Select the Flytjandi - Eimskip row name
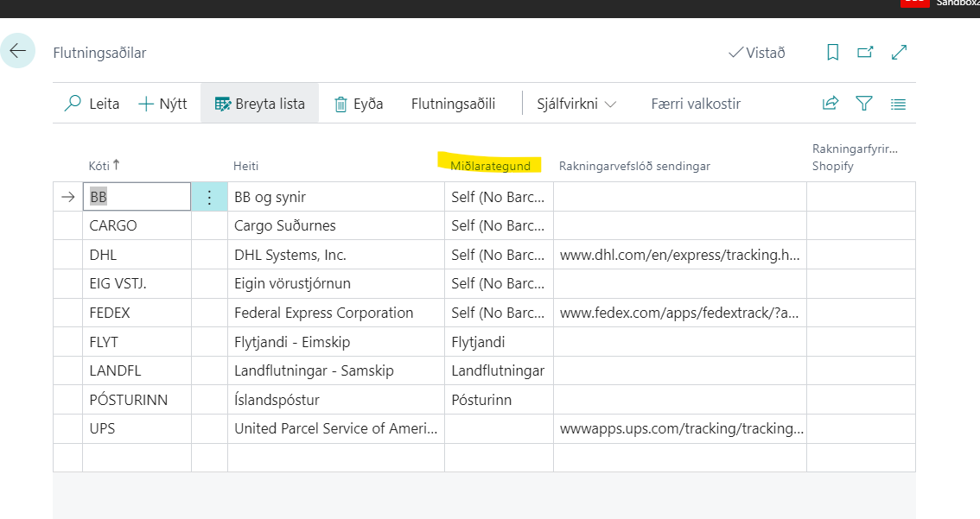The height and width of the screenshot is (519, 980). 292,342
